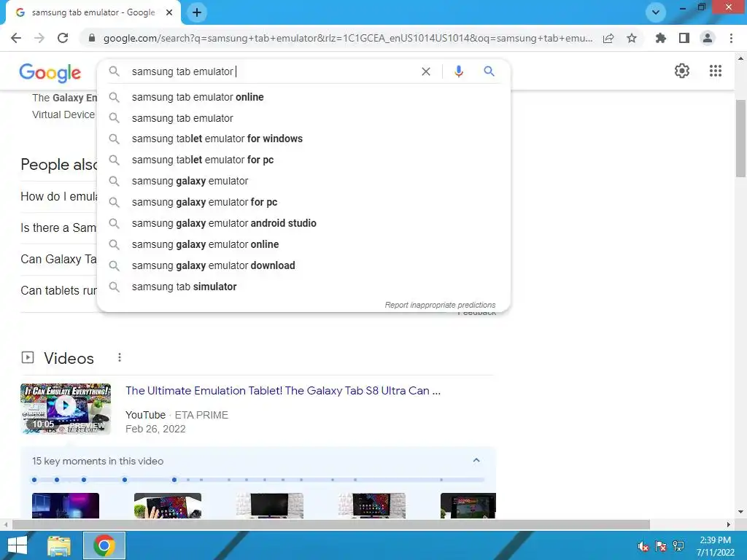Choose exact suggestion samsung tab emulator
The height and width of the screenshot is (560, 747).
tap(303, 118)
